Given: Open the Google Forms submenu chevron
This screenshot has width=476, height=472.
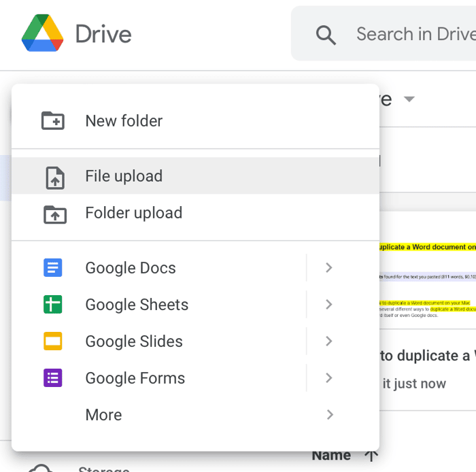Looking at the screenshot, I should coord(329,378).
